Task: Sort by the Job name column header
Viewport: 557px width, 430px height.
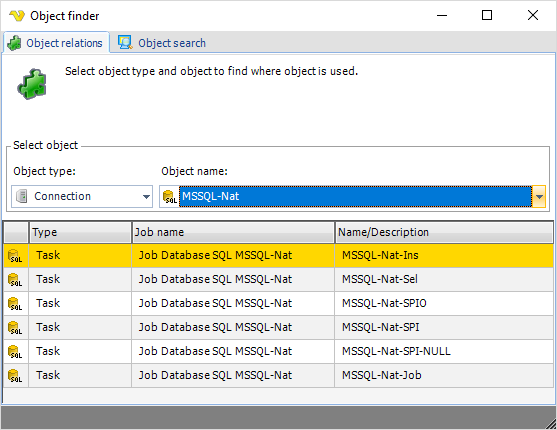Action: click(x=233, y=232)
